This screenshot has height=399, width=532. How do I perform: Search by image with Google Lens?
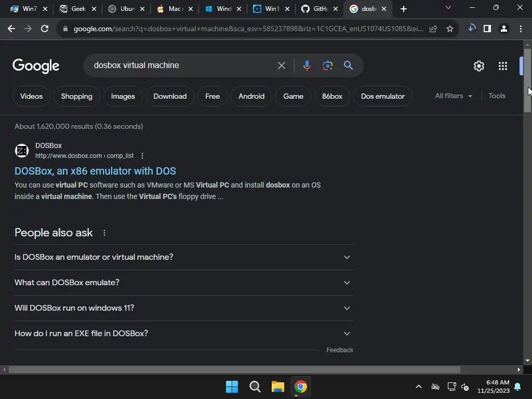328,65
